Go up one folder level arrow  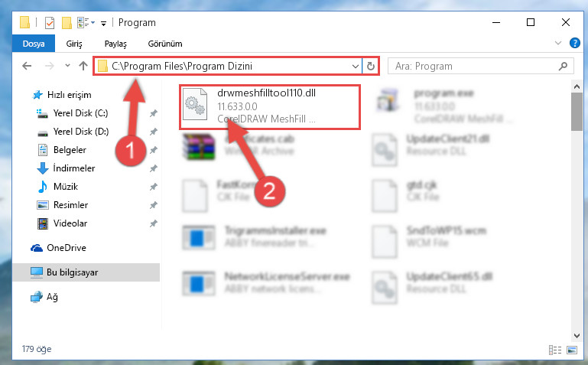(83, 66)
